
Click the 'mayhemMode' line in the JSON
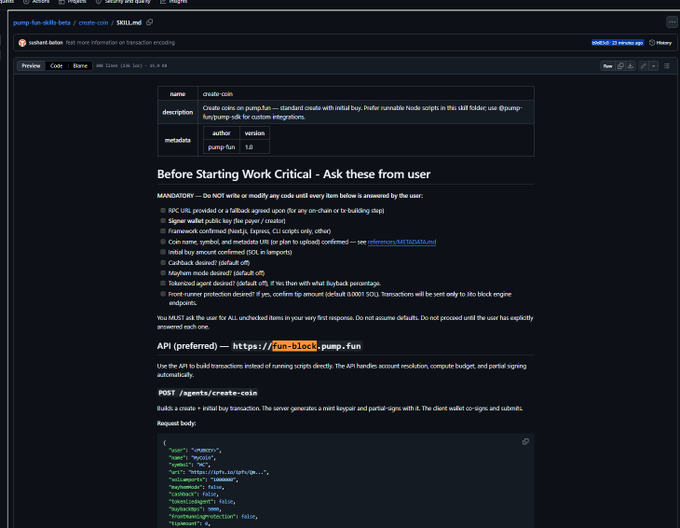(196, 487)
